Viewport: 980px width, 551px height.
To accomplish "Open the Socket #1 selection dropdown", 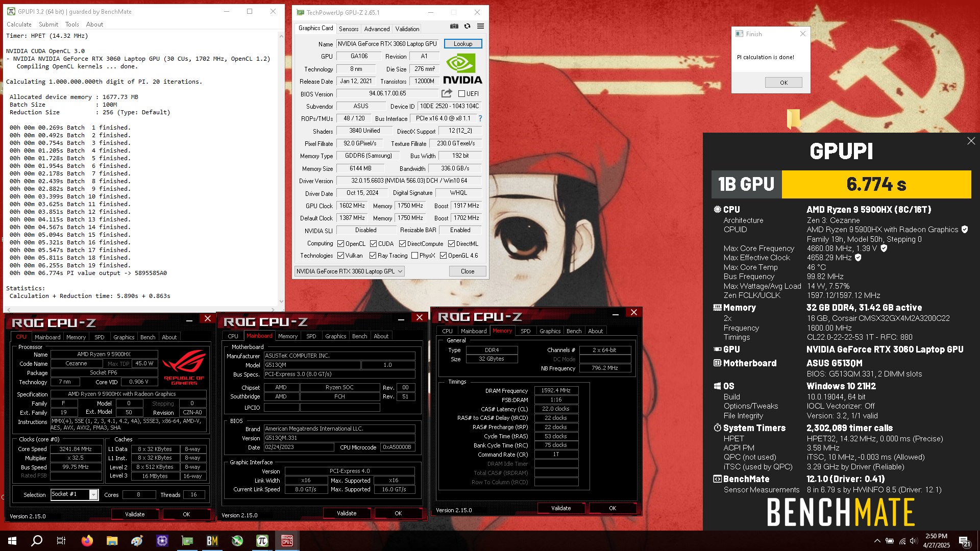I will 74,494.
